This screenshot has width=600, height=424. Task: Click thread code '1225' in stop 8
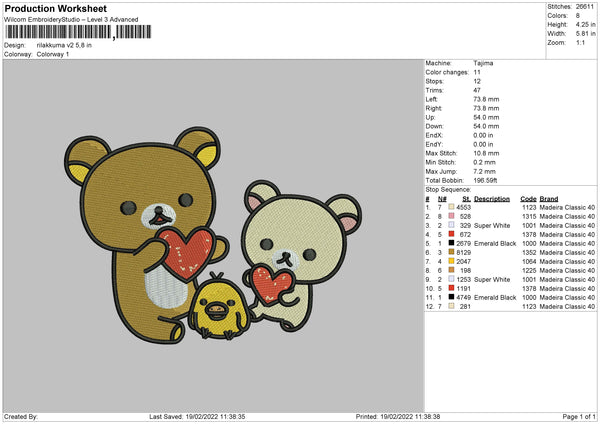click(529, 270)
